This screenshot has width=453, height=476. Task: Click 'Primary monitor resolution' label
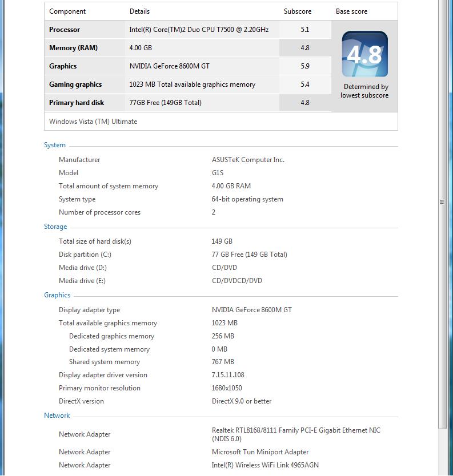[99, 388]
